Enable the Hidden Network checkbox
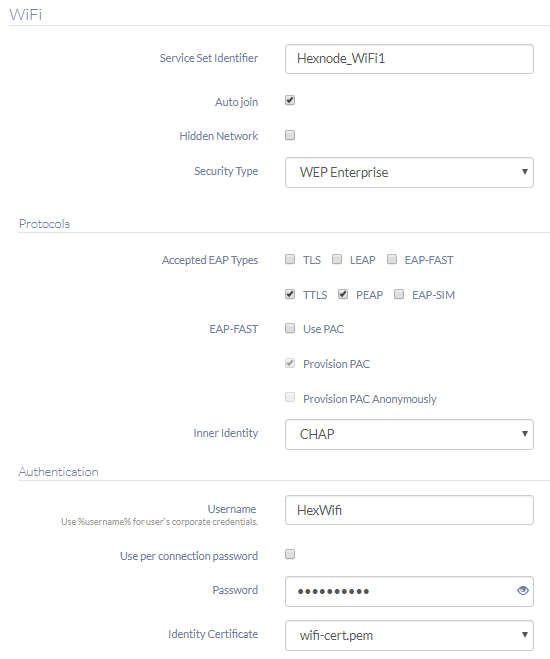 click(x=290, y=135)
